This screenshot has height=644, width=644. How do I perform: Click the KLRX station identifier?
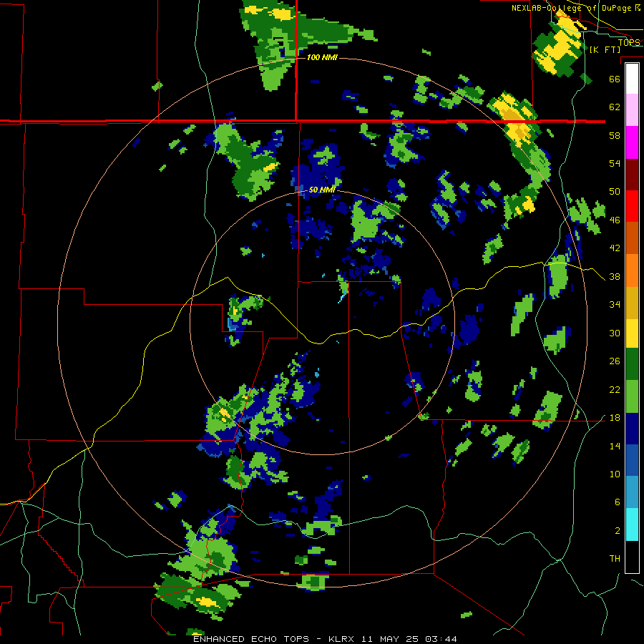coord(341,639)
